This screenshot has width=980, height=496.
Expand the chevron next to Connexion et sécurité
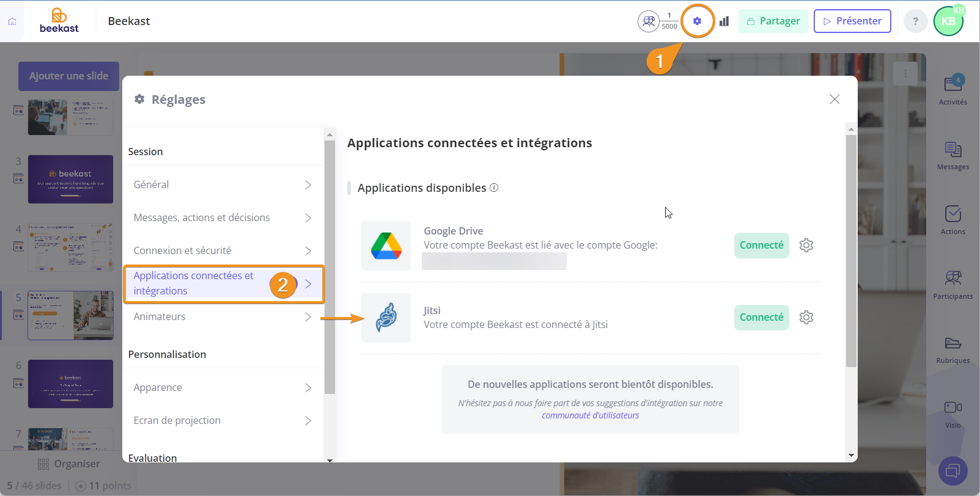point(308,250)
